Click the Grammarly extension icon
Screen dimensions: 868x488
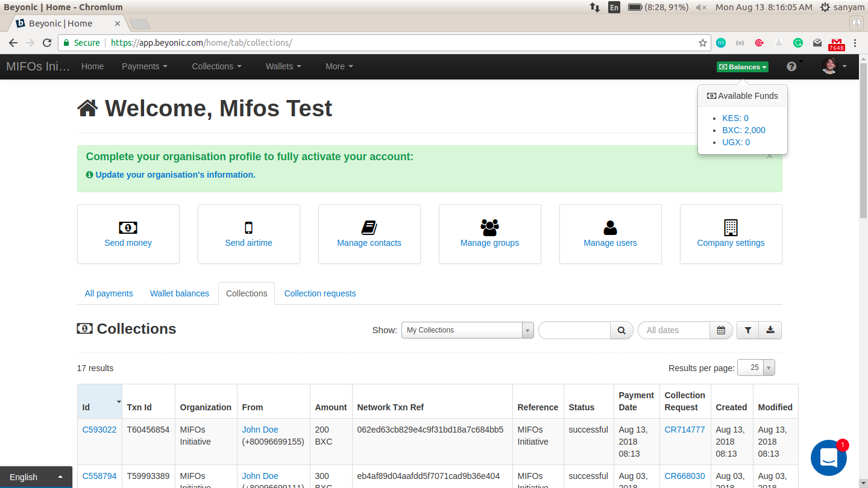click(x=797, y=43)
